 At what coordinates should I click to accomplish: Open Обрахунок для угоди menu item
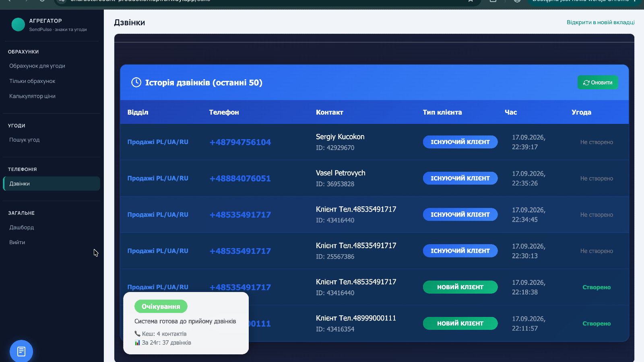tap(37, 66)
